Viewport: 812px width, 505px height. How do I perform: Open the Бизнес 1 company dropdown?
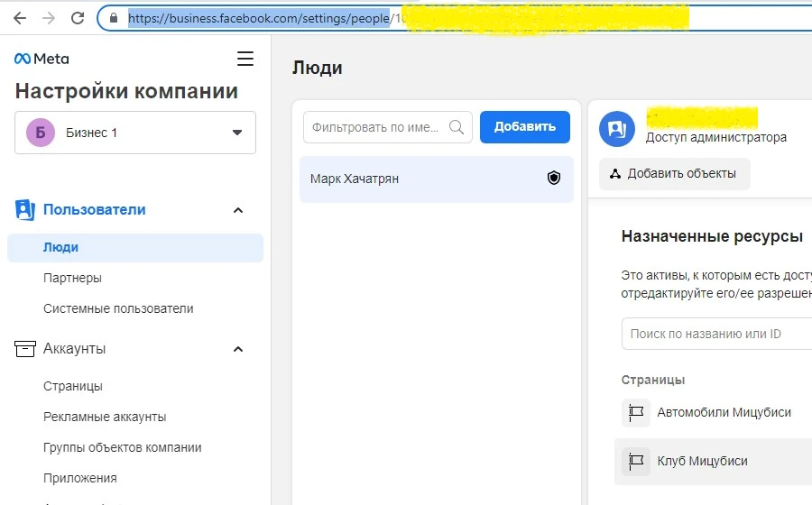(135, 133)
